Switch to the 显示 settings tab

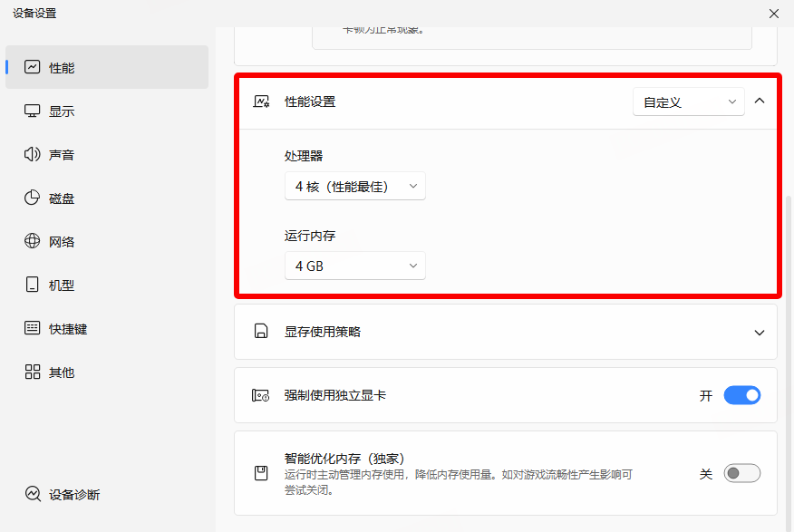62,111
